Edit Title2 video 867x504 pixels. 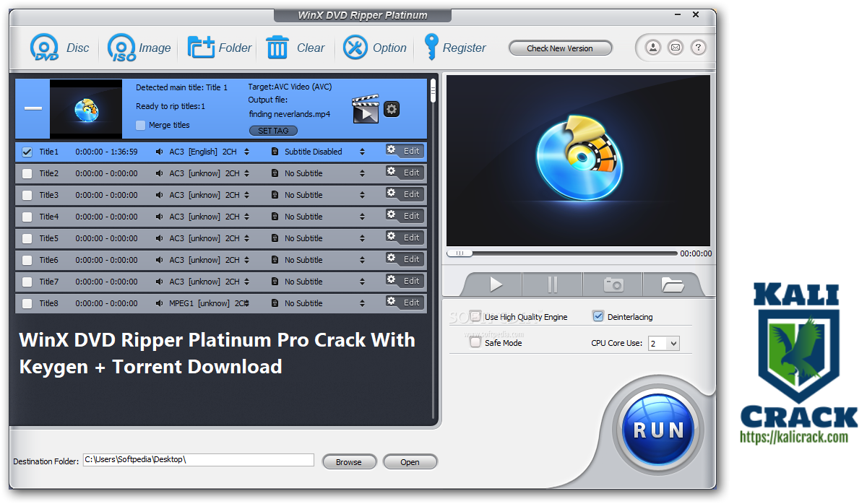click(x=405, y=173)
